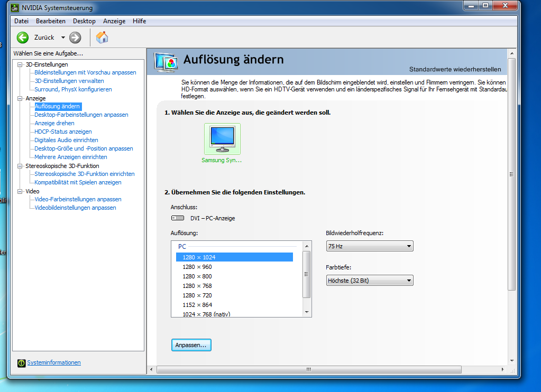Open Bildeinstellungen mit Vorschau anpassen

point(85,72)
